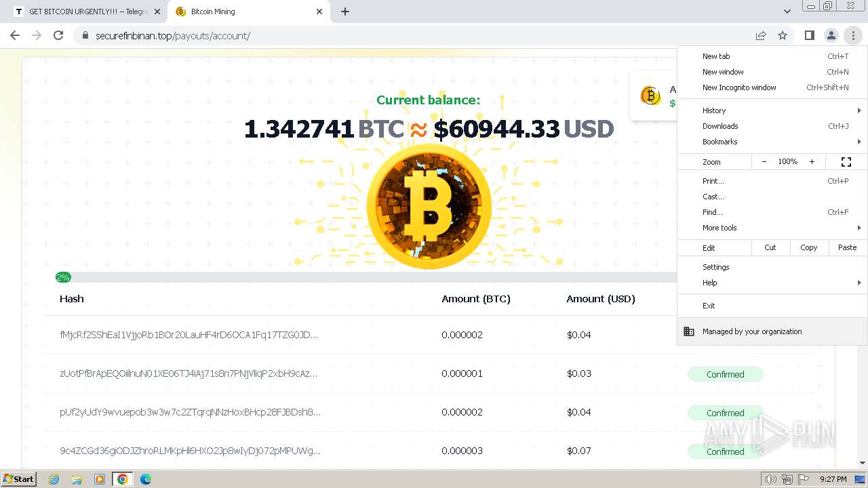Click the small Bitcoin icon in account card
This screenshot has height=488, width=868.
(650, 96)
